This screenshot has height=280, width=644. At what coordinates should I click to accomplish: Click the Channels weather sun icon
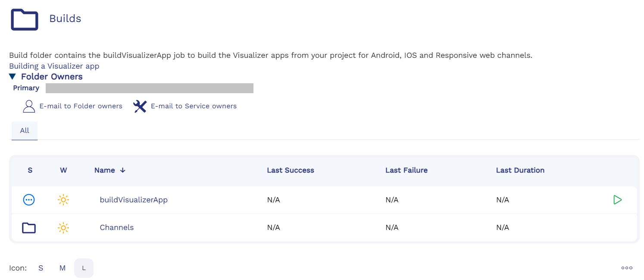coord(63,228)
